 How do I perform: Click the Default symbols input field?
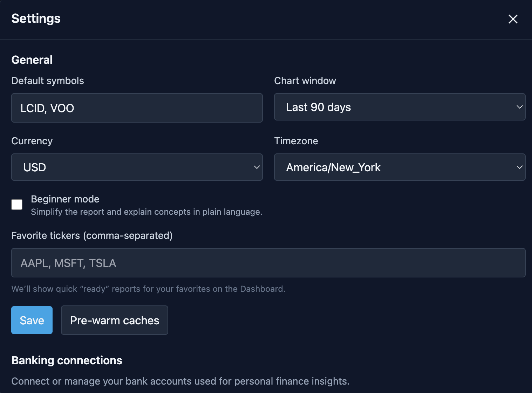(137, 108)
